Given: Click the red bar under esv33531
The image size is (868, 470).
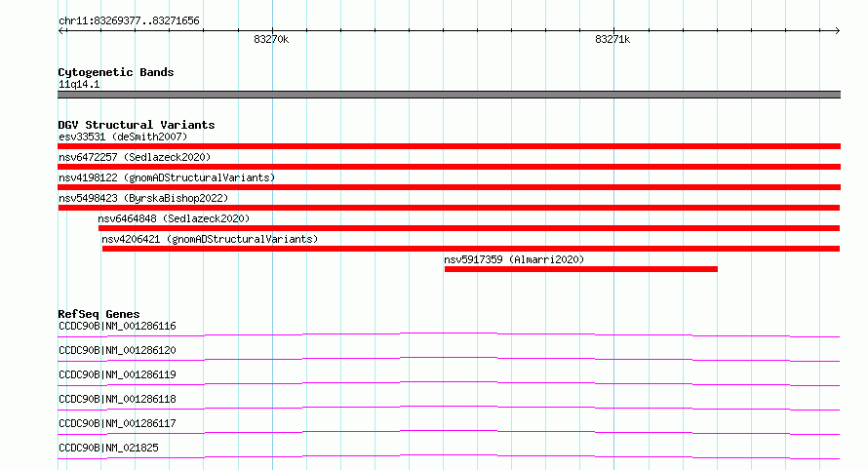Looking at the screenshot, I should point(449,146).
